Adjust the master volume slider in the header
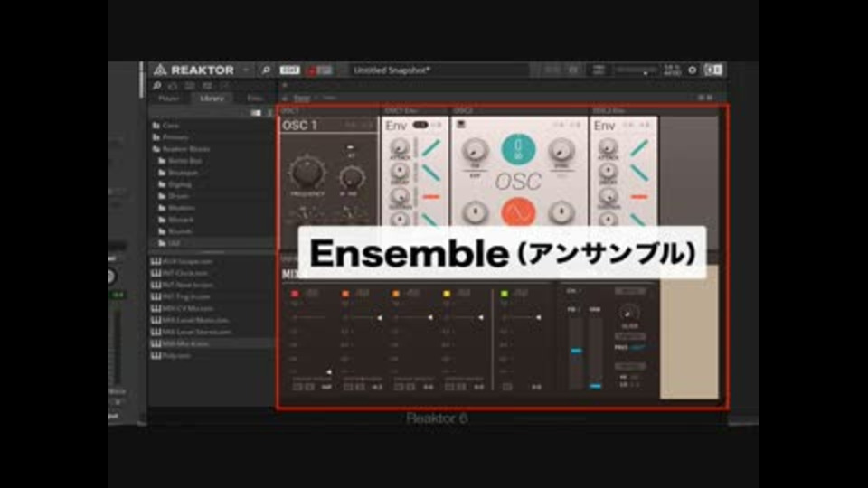Screen dimensions: 868x488 click(x=637, y=70)
